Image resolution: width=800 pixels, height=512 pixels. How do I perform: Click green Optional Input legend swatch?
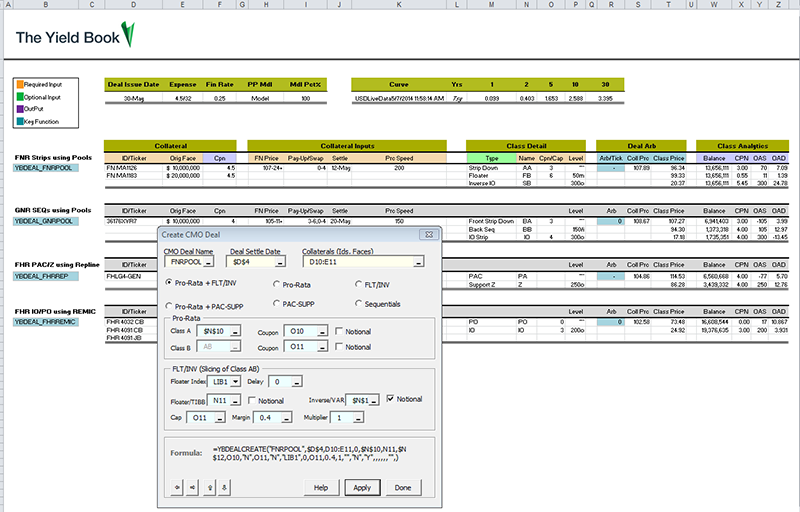[x=20, y=97]
